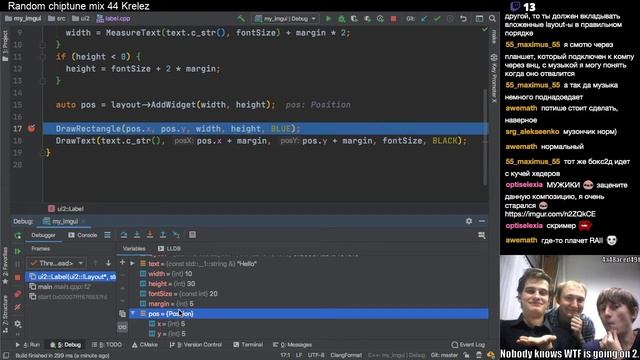The image size is (640, 360).
Task: Click the red Stop square in top toolbar
Action: [x=393, y=18]
